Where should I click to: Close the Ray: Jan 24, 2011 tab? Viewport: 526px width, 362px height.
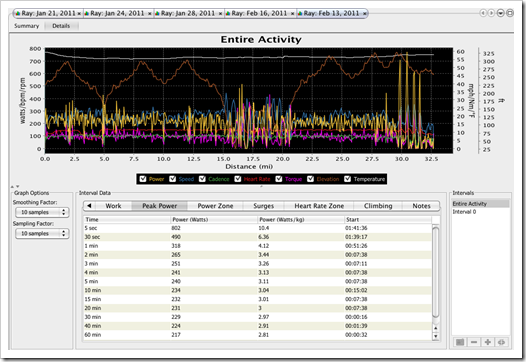[150, 14]
